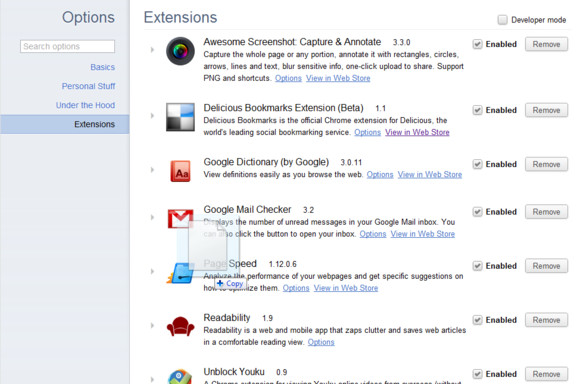
Task: Go to Personal Stuff in sidebar
Action: coord(88,86)
